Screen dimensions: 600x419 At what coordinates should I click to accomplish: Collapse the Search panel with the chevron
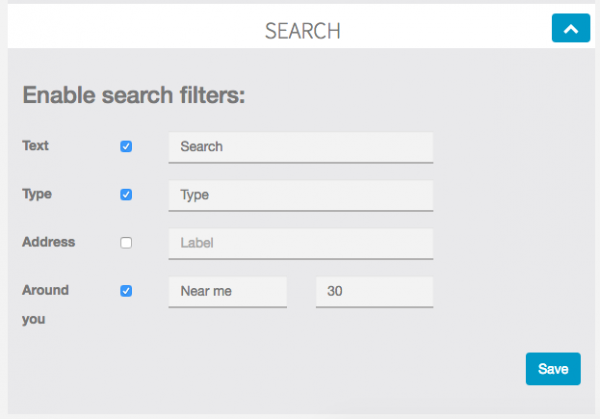coord(570,28)
